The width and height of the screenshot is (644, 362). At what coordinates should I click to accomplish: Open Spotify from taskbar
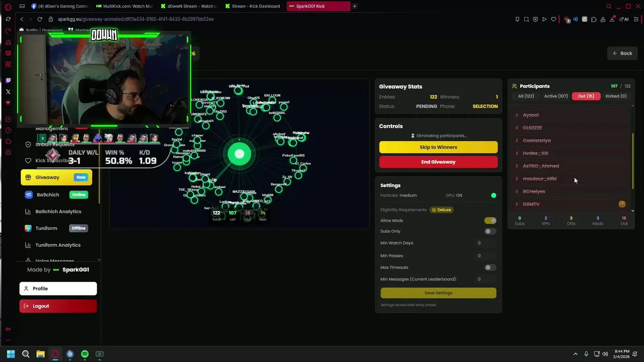85,354
